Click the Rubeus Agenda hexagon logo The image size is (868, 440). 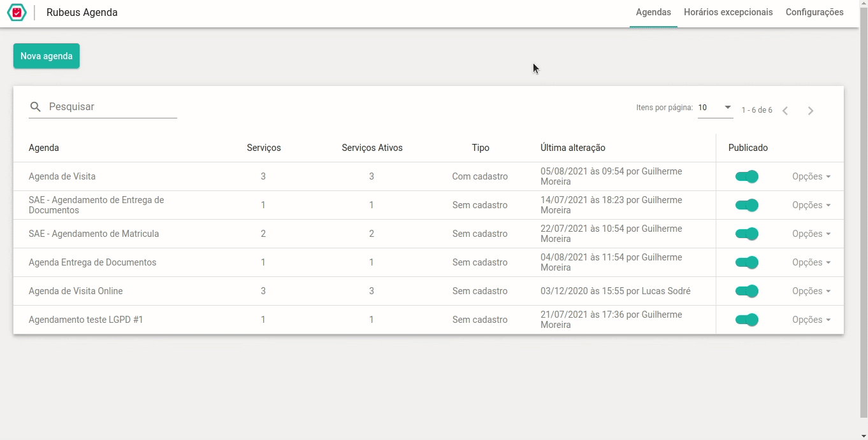click(17, 12)
